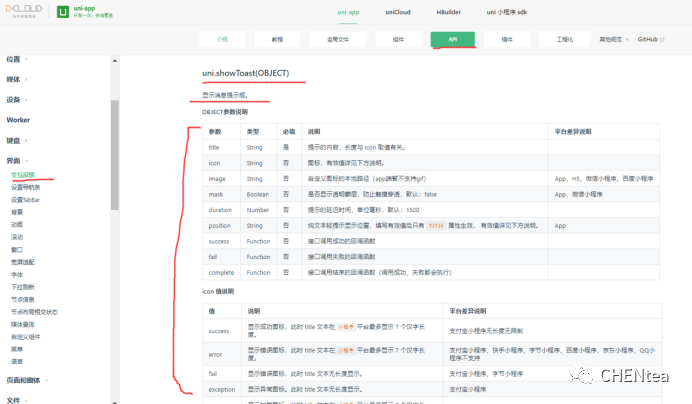Open 下拉刷新 in the sidebar
This screenshot has height=404, width=692.
23,287
